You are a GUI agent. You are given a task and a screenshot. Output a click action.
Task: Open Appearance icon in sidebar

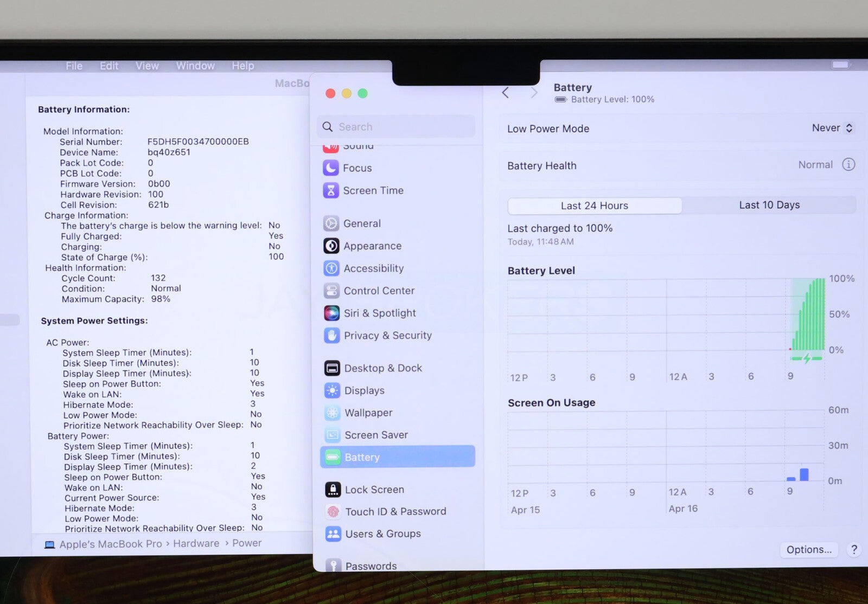[331, 246]
